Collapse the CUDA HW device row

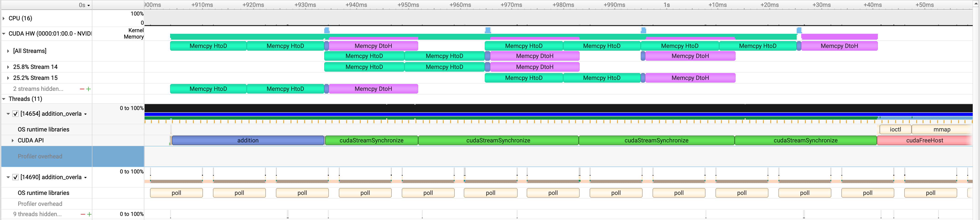click(x=4, y=34)
